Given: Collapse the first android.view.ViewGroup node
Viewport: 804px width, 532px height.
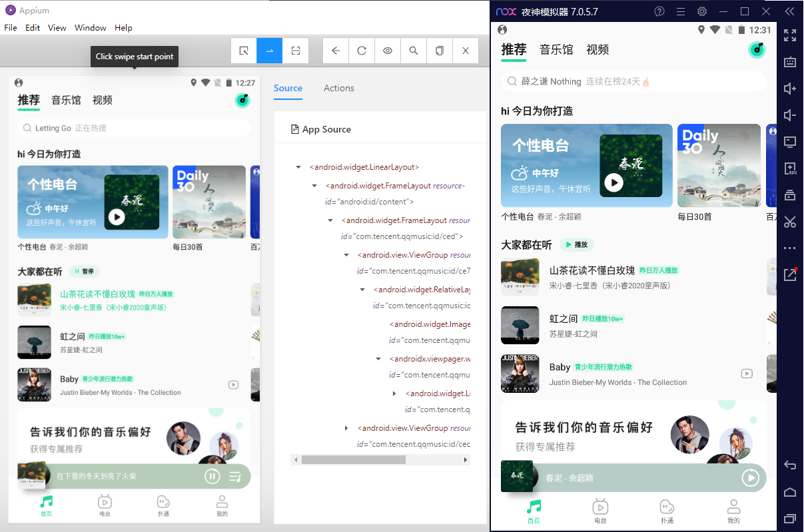Looking at the screenshot, I should 346,255.
